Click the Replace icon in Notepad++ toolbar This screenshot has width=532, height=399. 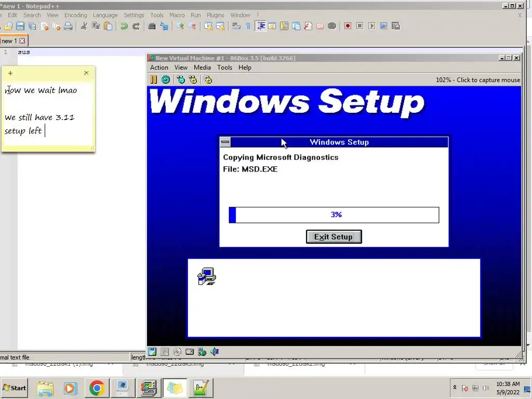(x=164, y=26)
